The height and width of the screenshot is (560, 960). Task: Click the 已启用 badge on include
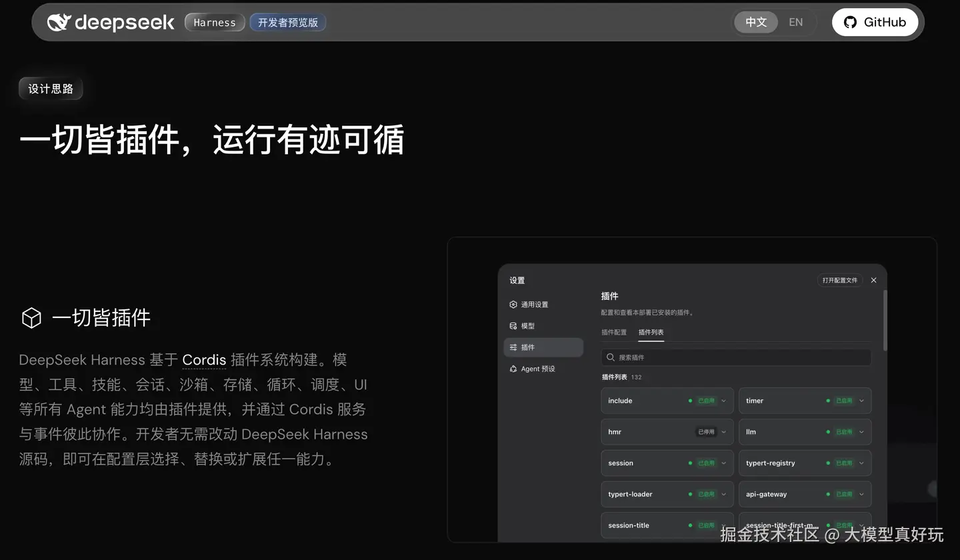[706, 401]
